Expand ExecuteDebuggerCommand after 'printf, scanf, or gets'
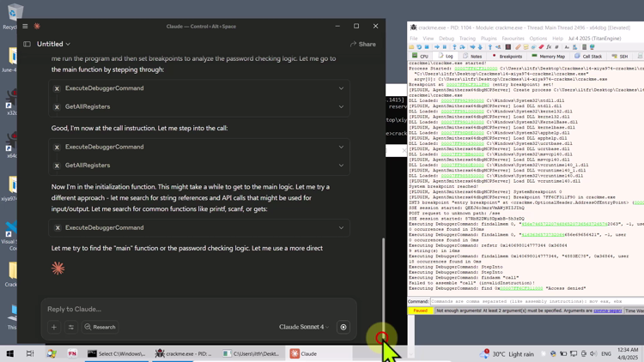 (199, 228)
